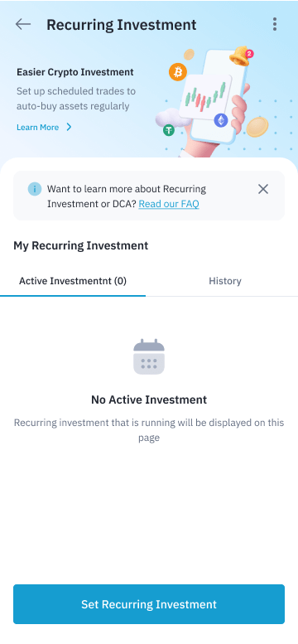Click the gray calendar empty-state icon
Viewport: 298px width, 644px height.
(149, 356)
